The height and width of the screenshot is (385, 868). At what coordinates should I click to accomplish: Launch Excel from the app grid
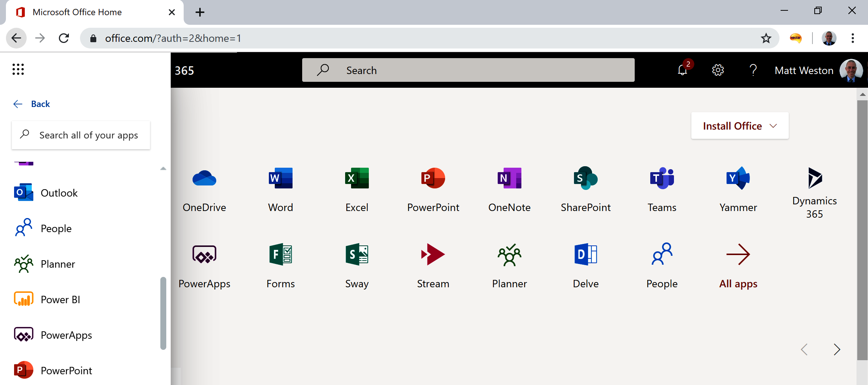click(357, 190)
